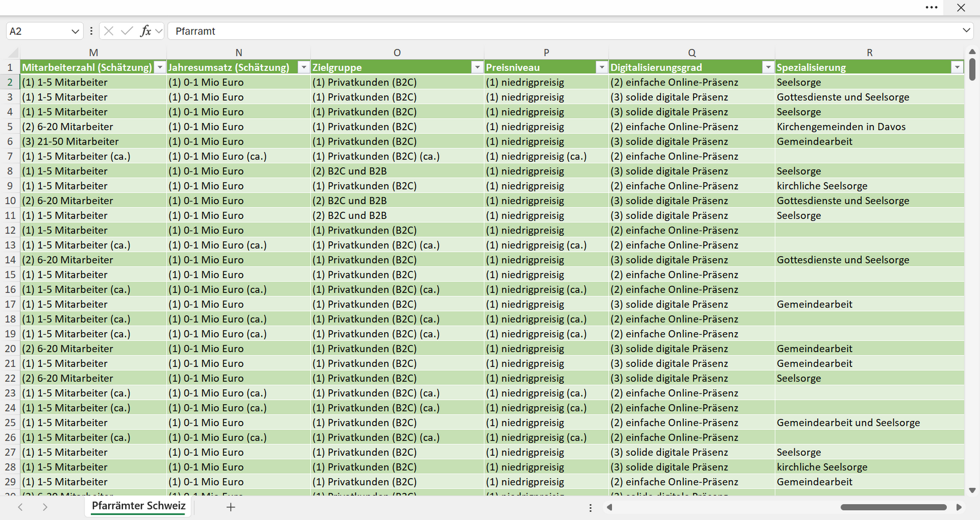Open the three-dots more options menu

click(932, 8)
